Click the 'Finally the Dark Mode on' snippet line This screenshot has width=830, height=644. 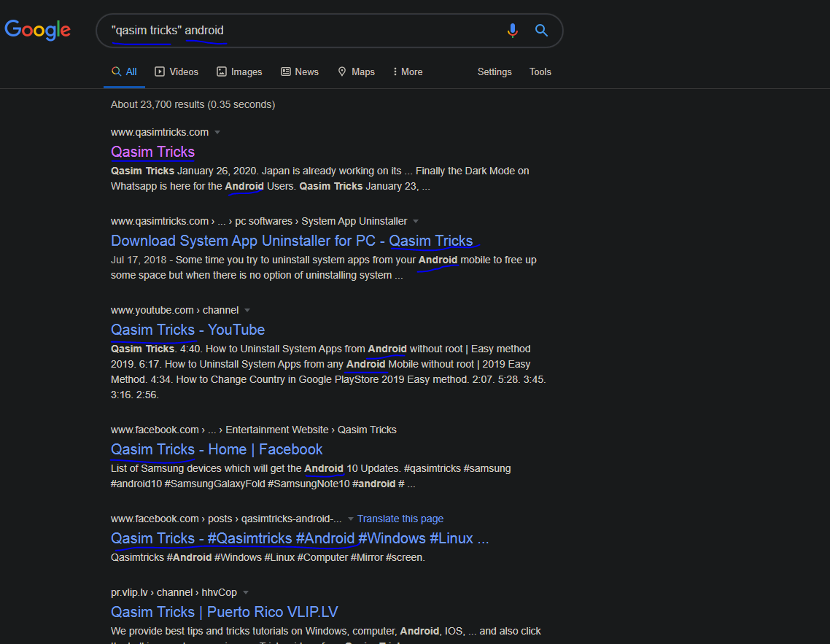[472, 171]
